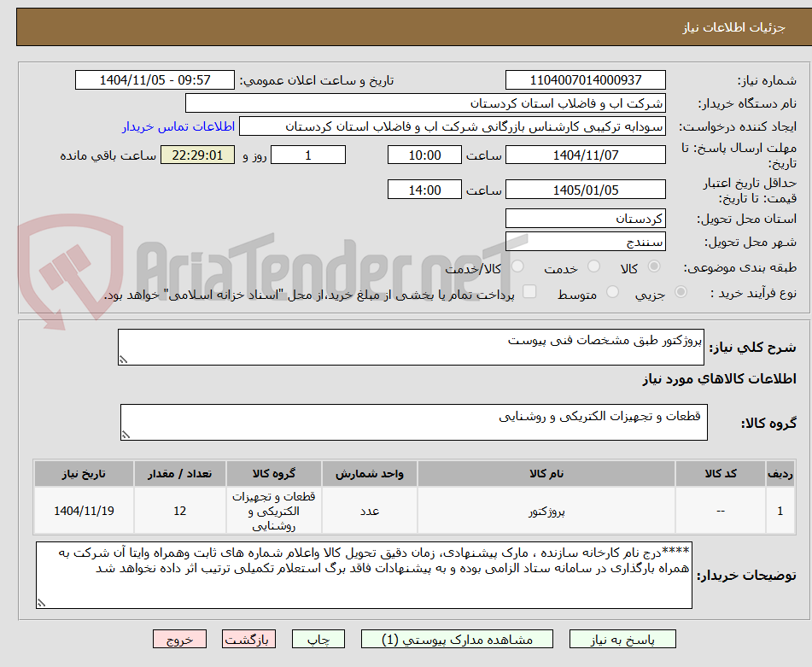Click the delivery city field سنندج
This screenshot has width=812, height=667.
click(x=585, y=242)
